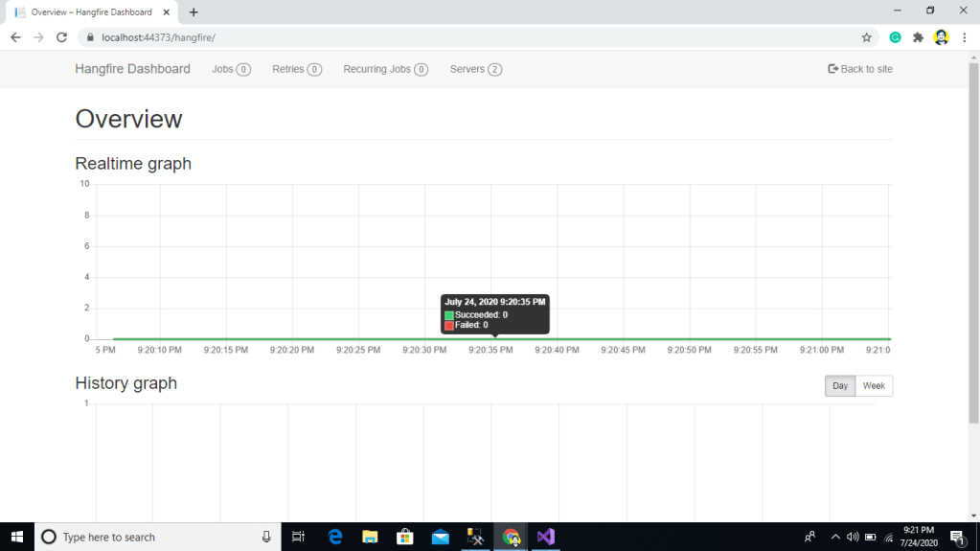980x551 pixels.
Task: Open Chrome three-dot menu
Action: click(964, 37)
